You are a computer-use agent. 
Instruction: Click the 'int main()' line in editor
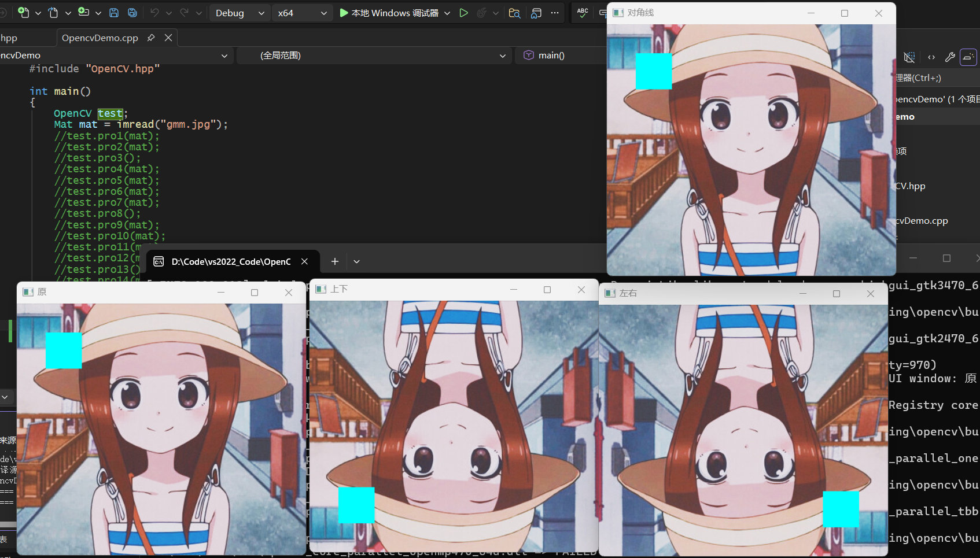[x=60, y=91]
